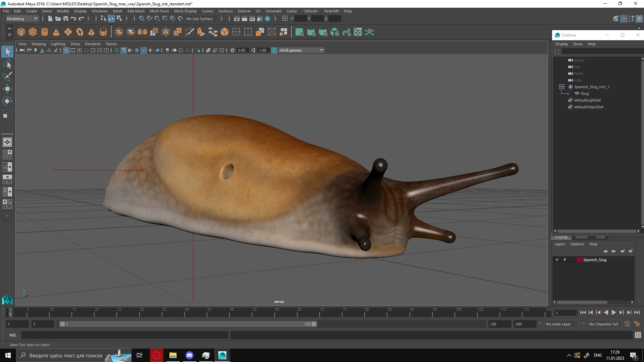644x362 pixels.
Task: Activate the Scale tool in toolbox
Action: point(7,114)
